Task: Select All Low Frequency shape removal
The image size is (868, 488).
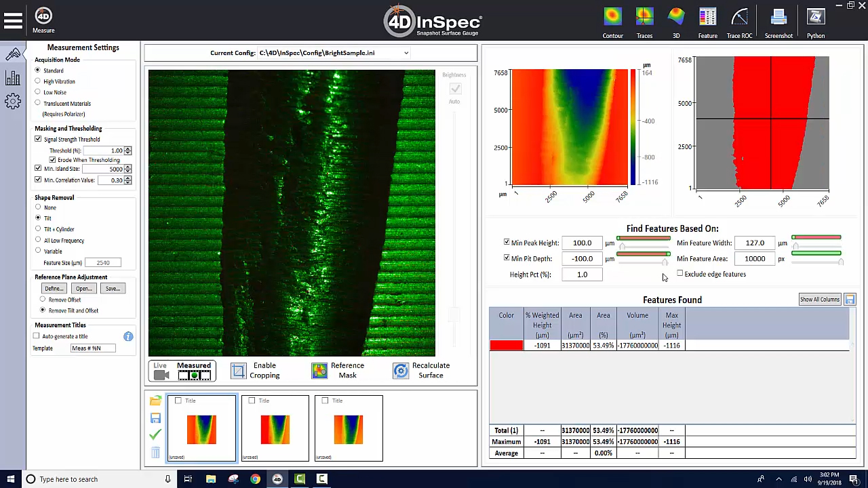Action: (x=38, y=240)
